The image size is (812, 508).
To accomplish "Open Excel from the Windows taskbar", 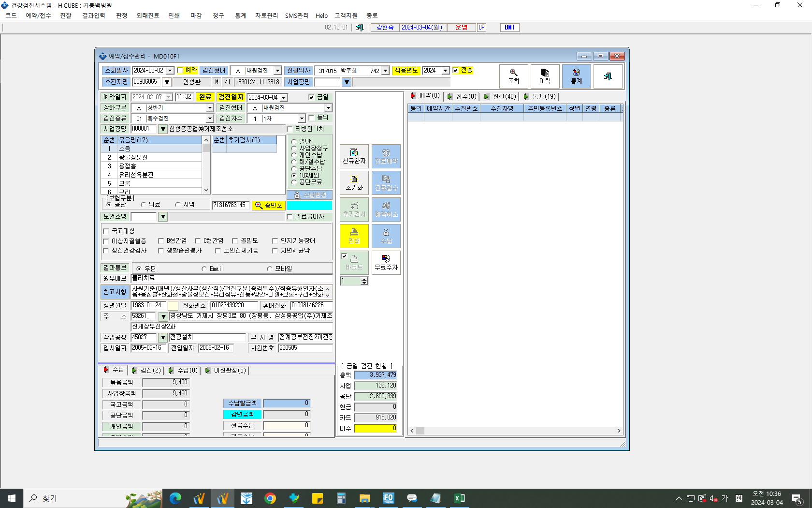I will 459,498.
